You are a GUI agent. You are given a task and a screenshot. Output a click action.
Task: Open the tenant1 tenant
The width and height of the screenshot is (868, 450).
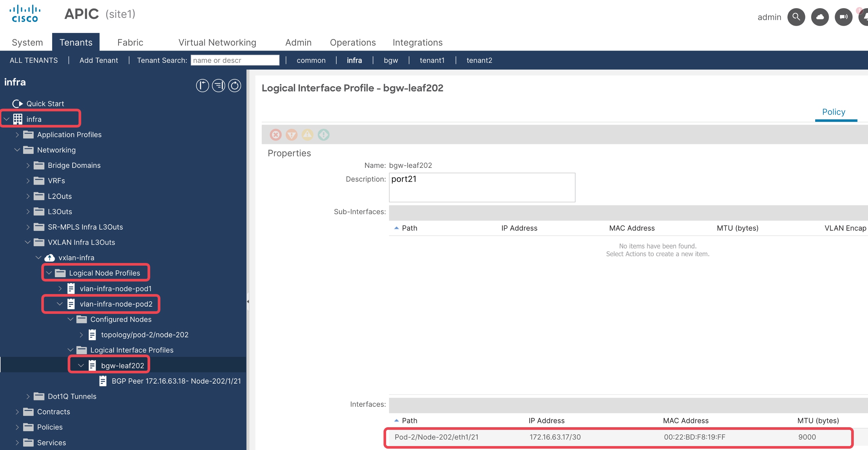coord(432,60)
